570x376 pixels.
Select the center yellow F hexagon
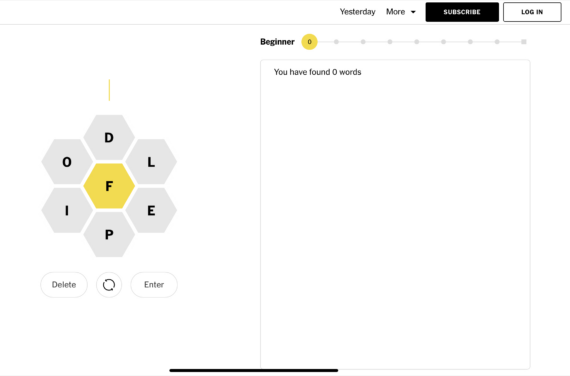pyautogui.click(x=109, y=186)
